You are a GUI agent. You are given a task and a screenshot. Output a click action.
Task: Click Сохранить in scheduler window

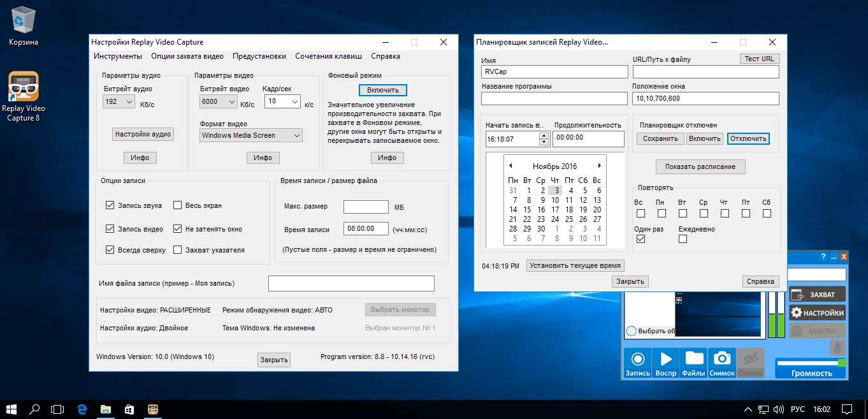click(660, 138)
